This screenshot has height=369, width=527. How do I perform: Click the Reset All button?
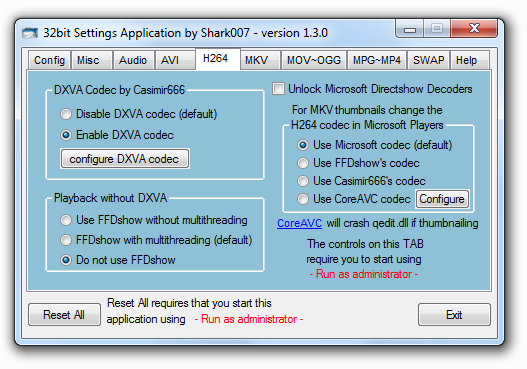[64, 315]
